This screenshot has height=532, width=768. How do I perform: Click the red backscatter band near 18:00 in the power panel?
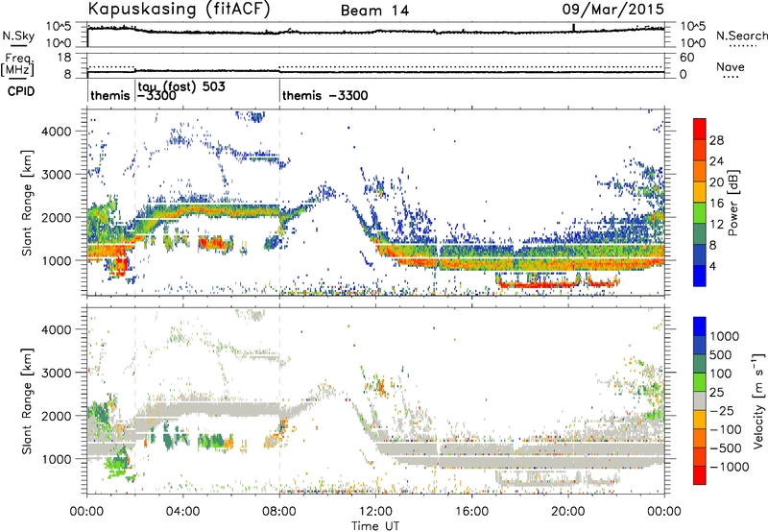[539, 284]
